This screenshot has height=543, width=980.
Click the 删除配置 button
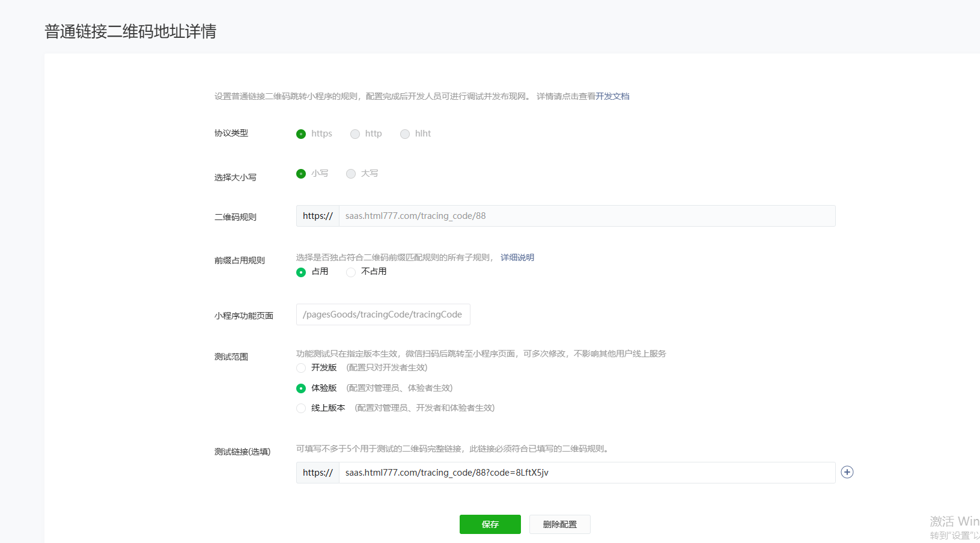tap(559, 524)
